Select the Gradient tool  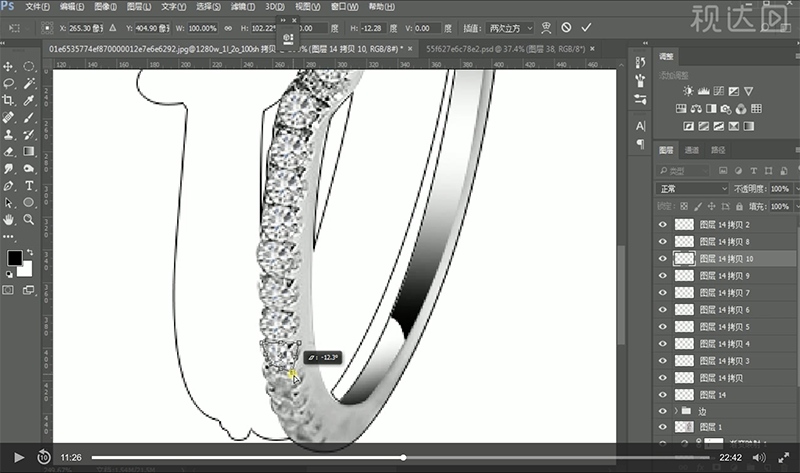pyautogui.click(x=29, y=152)
